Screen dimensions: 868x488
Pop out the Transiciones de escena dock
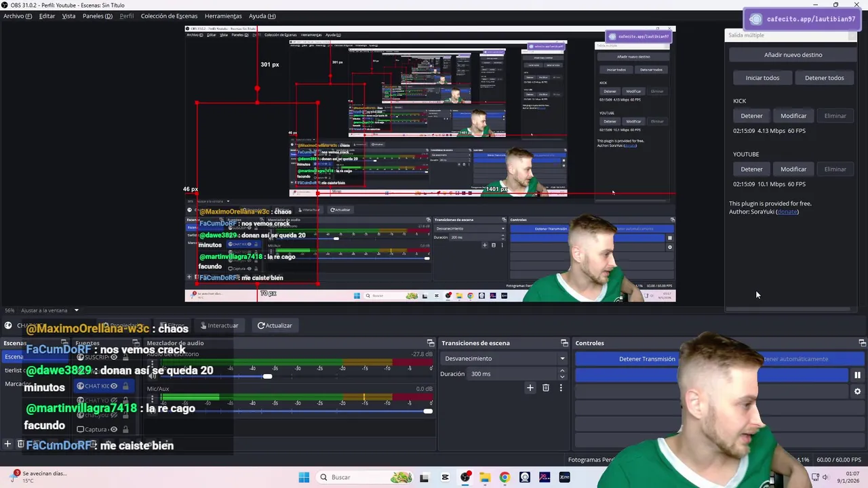564,343
